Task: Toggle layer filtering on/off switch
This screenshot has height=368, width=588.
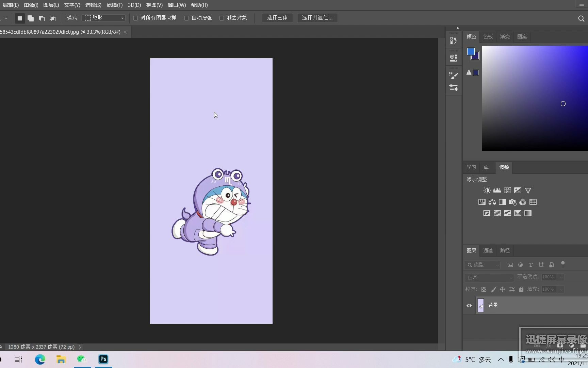Action: point(563,264)
